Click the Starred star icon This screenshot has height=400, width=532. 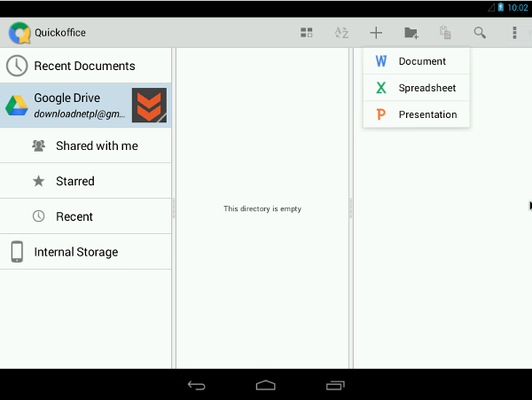click(38, 181)
